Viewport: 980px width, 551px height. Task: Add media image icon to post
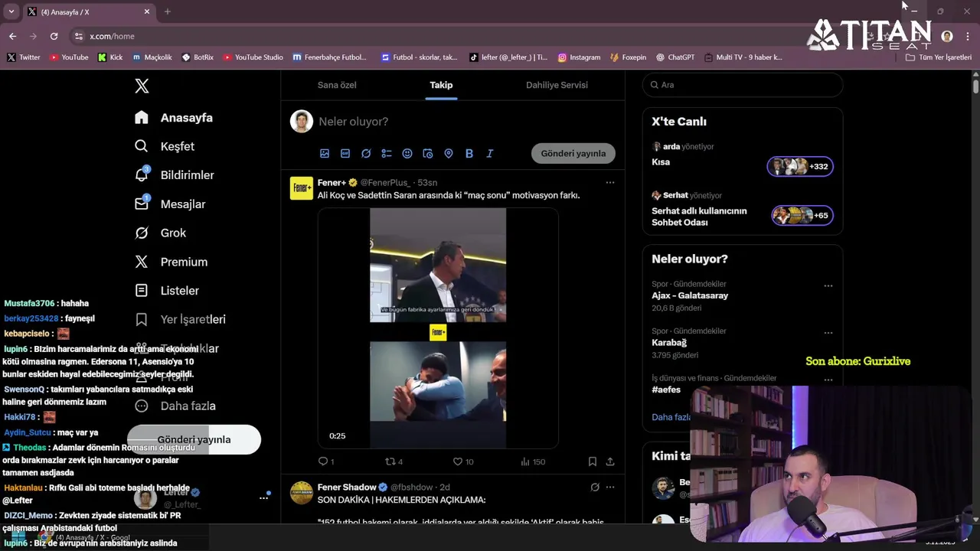click(x=325, y=154)
